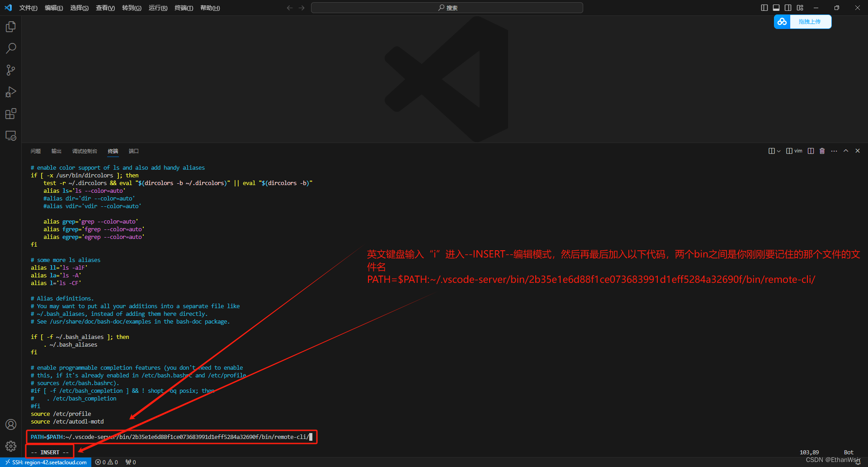Switch to the 输出 panel tab
868x467 pixels.
[x=57, y=151]
